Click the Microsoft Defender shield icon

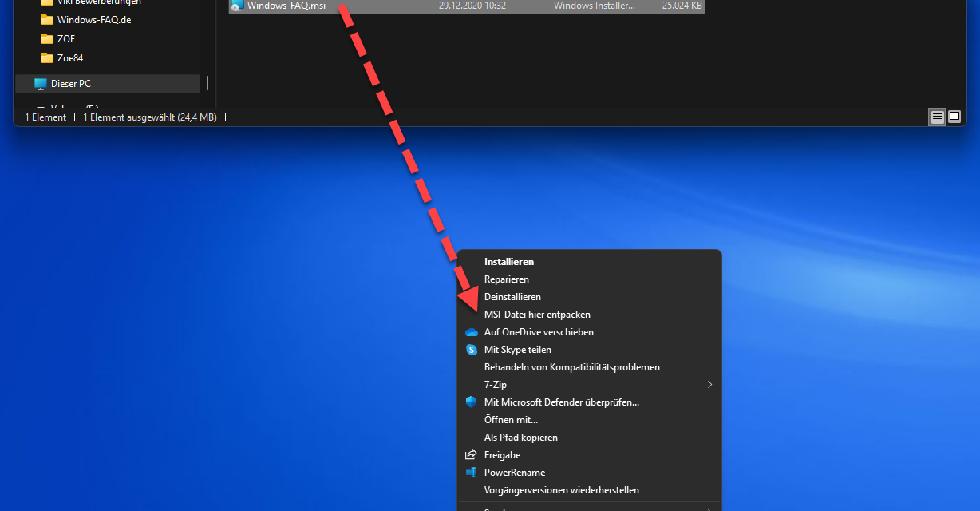(471, 402)
